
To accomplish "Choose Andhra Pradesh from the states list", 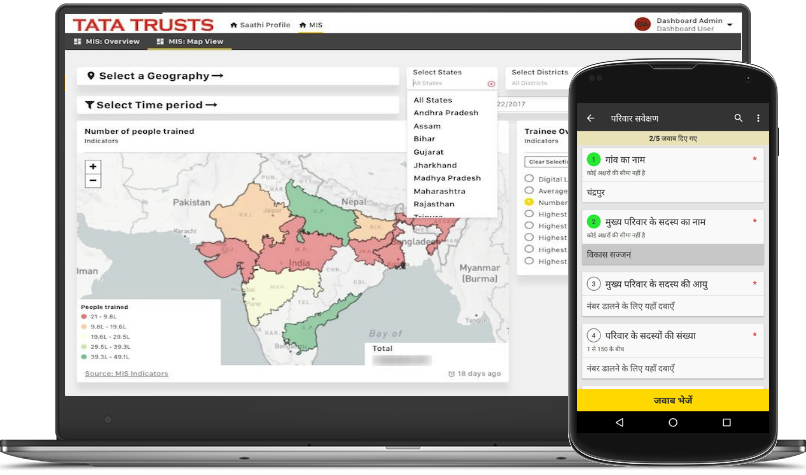I will tap(446, 113).
